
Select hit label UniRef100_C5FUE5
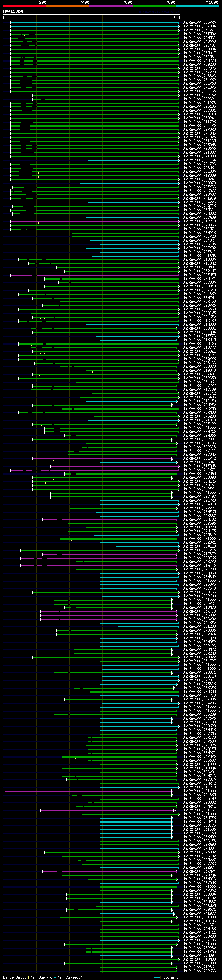point(199,275)
